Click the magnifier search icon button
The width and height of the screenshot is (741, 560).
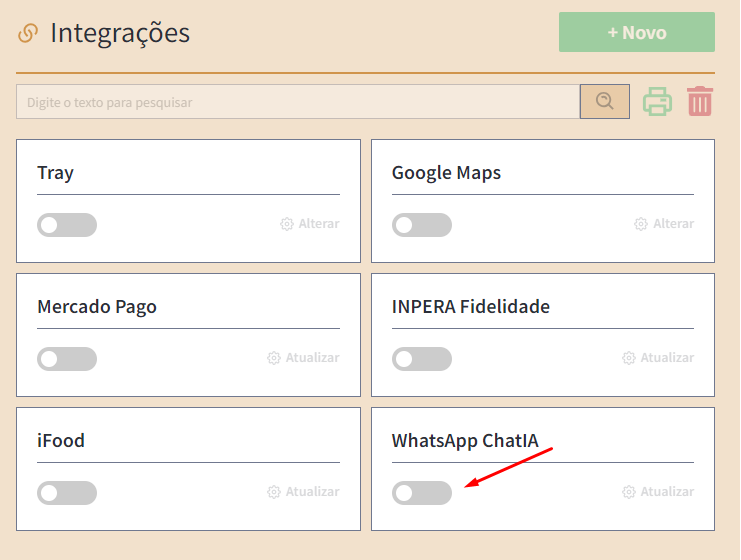click(604, 102)
